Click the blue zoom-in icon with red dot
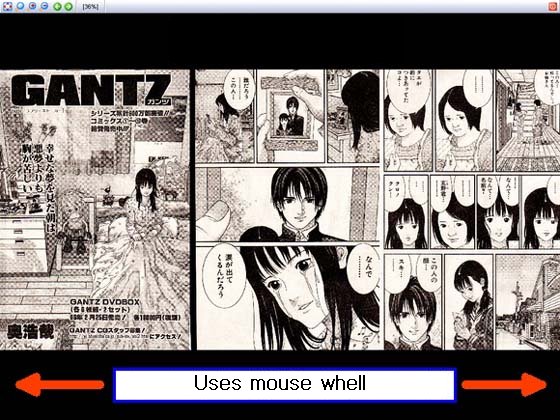560x420 pixels. point(32,6)
